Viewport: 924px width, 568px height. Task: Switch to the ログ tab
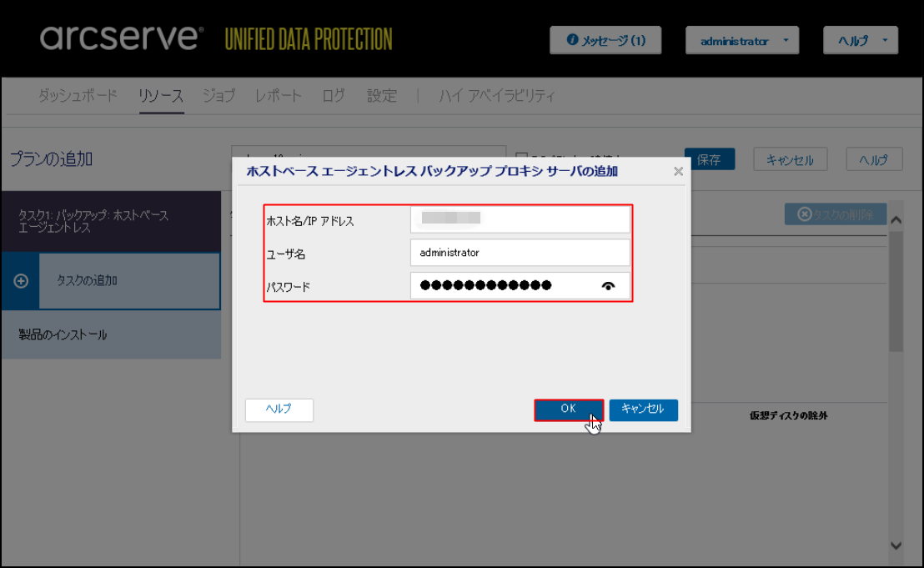click(334, 95)
